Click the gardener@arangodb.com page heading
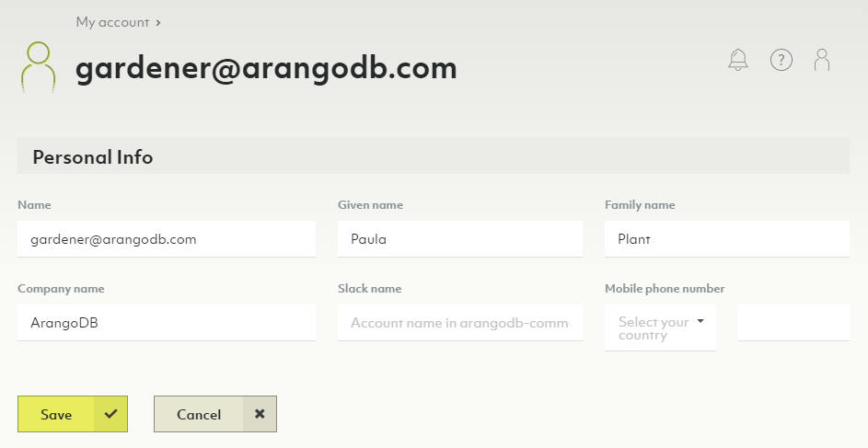This screenshot has width=868, height=448. [x=266, y=68]
